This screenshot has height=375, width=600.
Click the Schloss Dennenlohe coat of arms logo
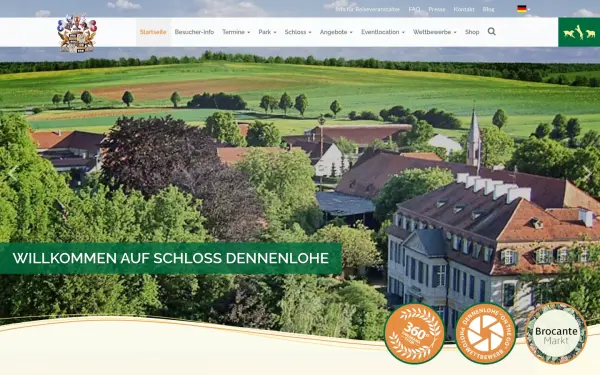click(x=77, y=34)
